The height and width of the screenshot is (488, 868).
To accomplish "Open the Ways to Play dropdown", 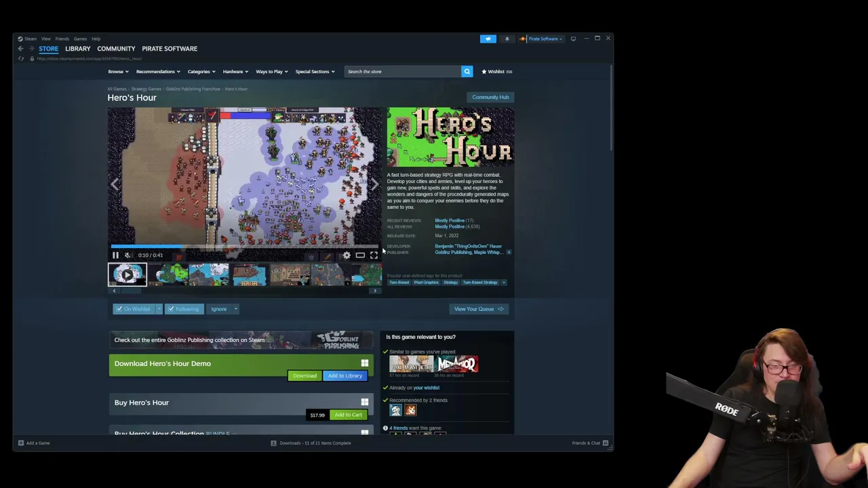I will click(272, 71).
